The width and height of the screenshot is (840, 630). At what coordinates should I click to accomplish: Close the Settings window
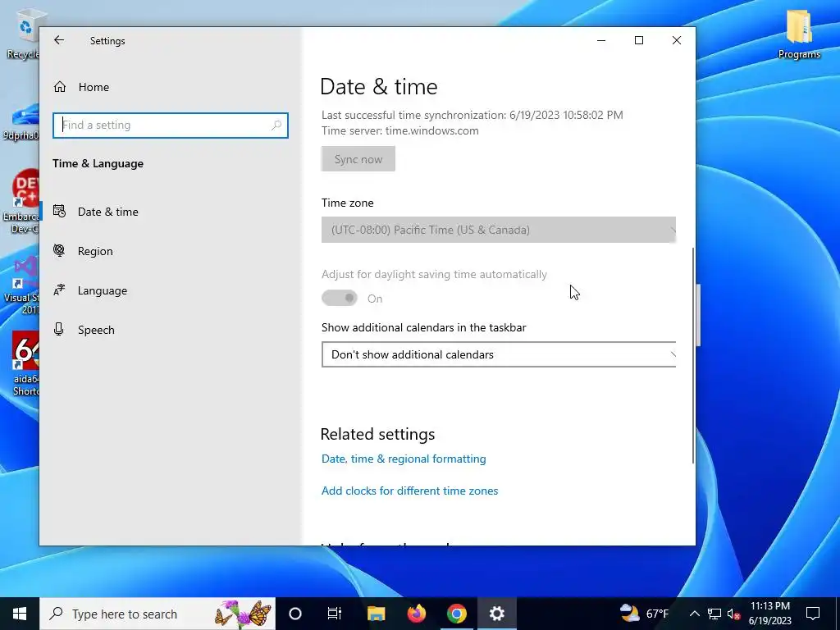[677, 40]
